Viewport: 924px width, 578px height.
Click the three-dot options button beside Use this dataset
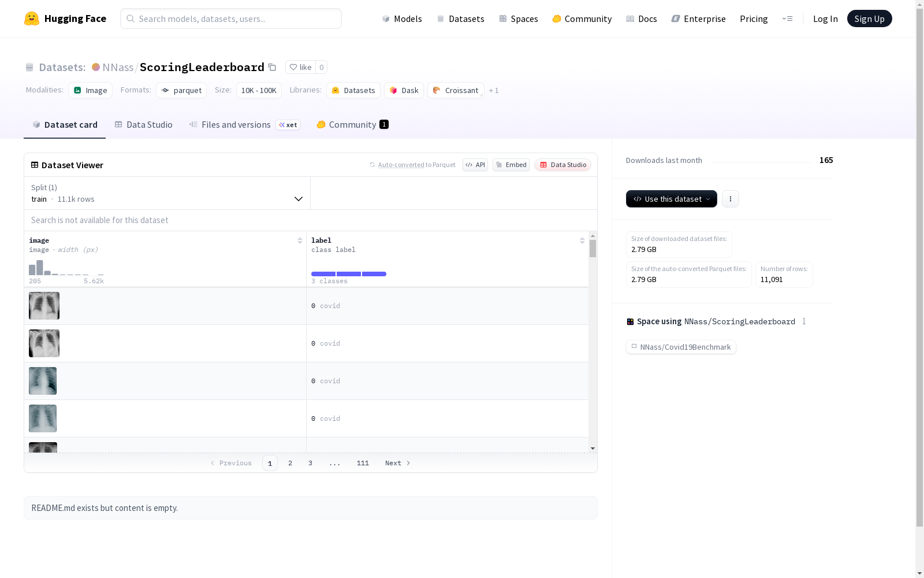[x=730, y=199]
